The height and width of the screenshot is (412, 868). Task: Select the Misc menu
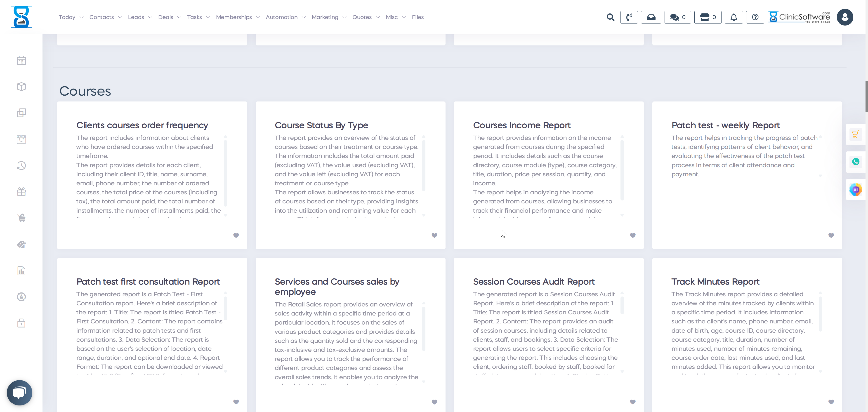392,17
